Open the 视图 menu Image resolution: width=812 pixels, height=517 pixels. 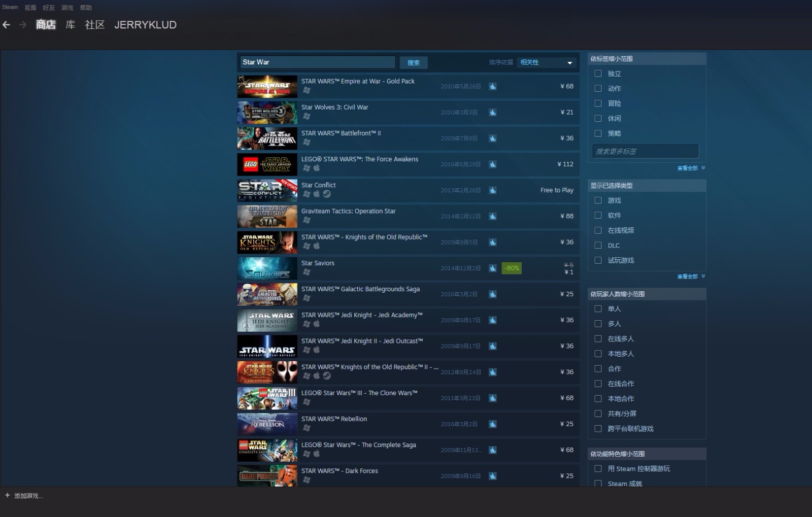30,8
